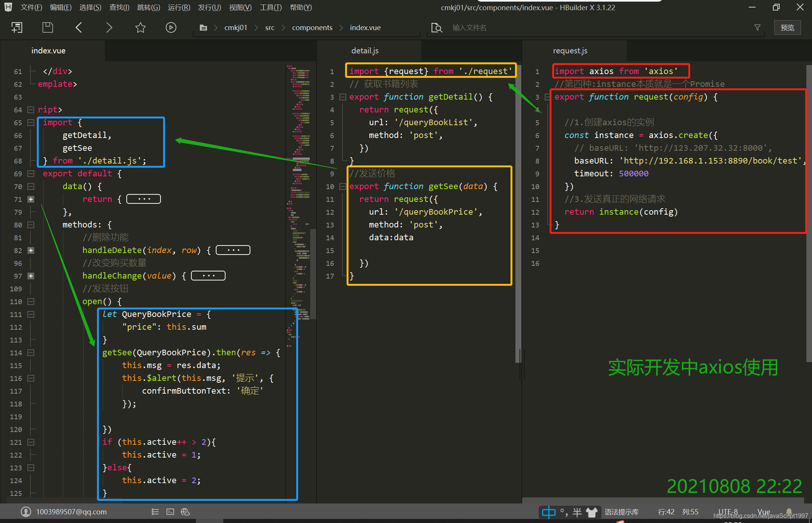Click index.vue in the breadcrumb path
Viewport: 812px width, 523px height.
tap(365, 27)
